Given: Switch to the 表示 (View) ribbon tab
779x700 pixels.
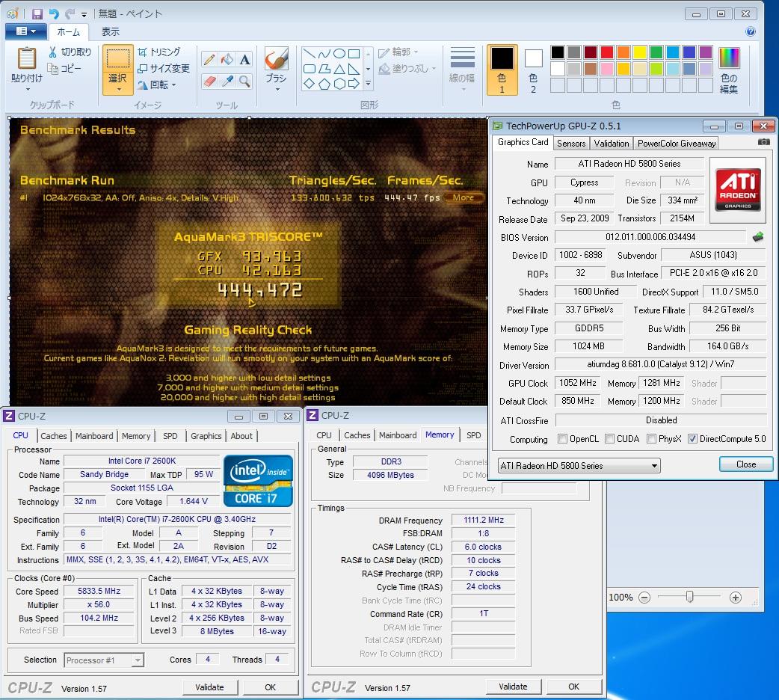Looking at the screenshot, I should 111,32.
